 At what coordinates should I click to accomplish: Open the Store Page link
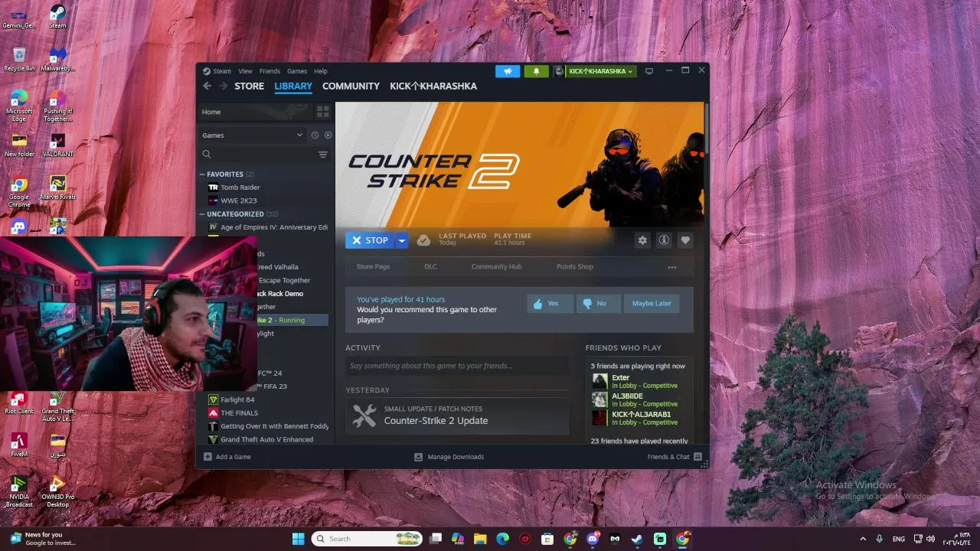(x=373, y=267)
